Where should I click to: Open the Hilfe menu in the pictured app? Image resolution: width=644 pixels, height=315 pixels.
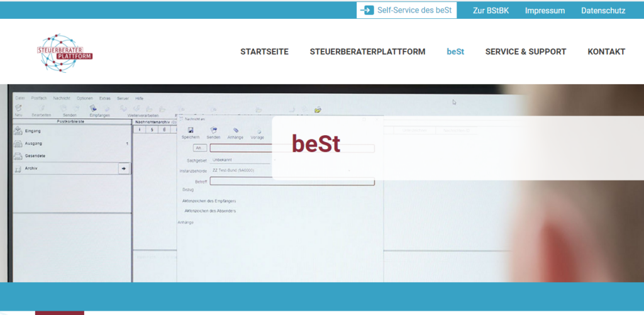pyautogui.click(x=139, y=99)
